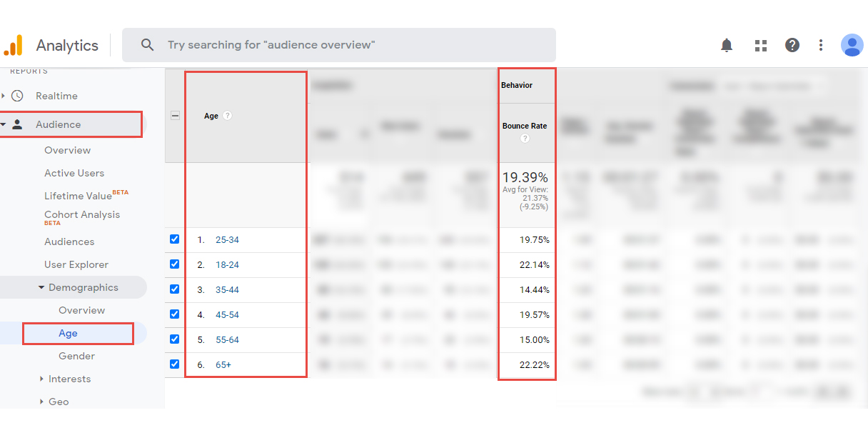Screen dimensions: 868x433
Task: Click the Google Analytics logo
Action: coord(13,45)
